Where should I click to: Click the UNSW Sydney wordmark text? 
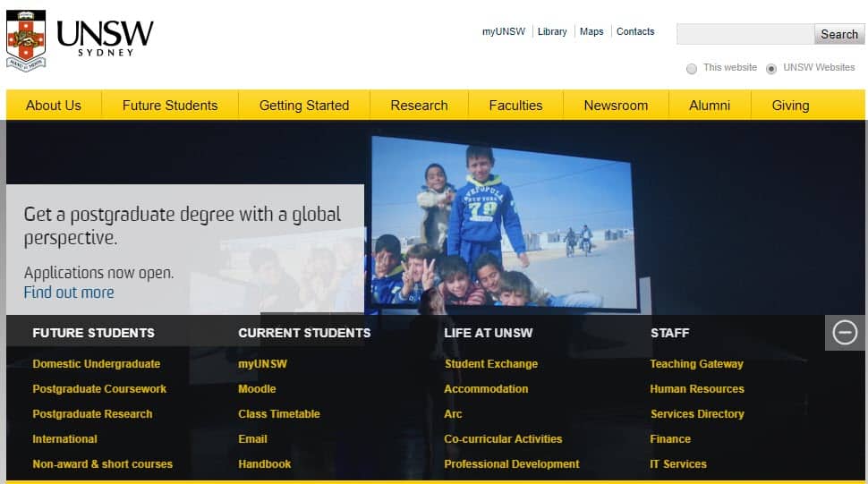click(106, 38)
